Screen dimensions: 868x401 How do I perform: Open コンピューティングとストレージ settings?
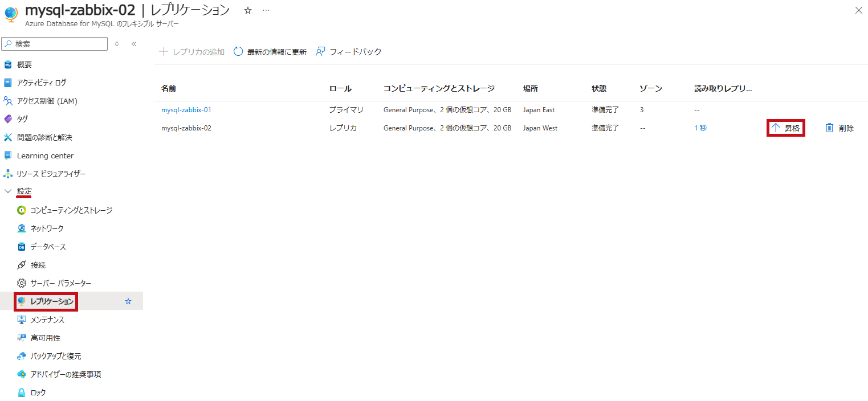click(x=71, y=210)
